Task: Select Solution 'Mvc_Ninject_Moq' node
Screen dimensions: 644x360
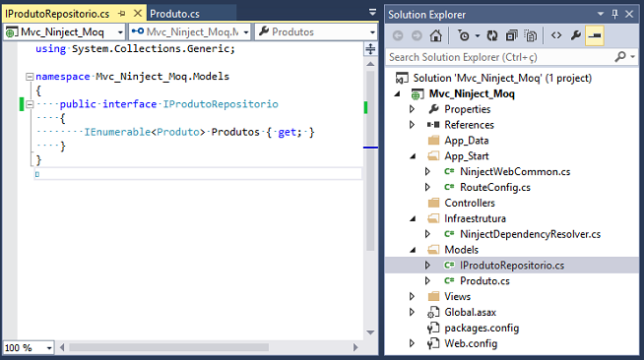Action: click(x=502, y=78)
